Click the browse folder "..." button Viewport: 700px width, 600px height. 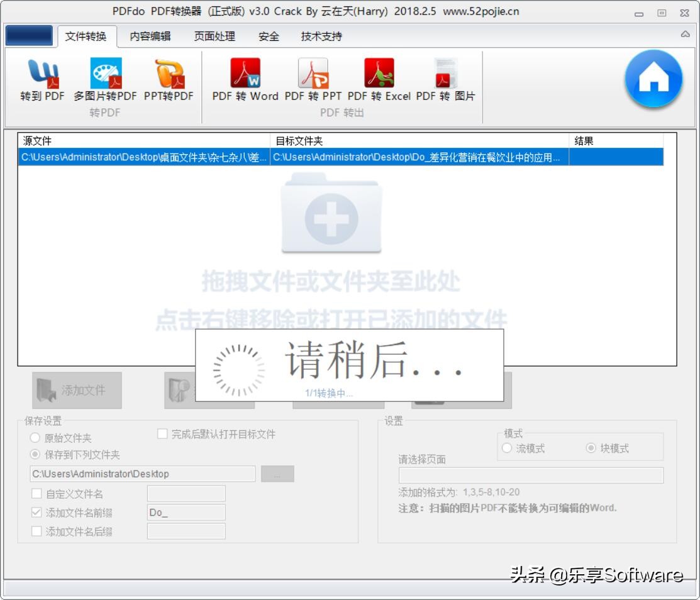[277, 474]
